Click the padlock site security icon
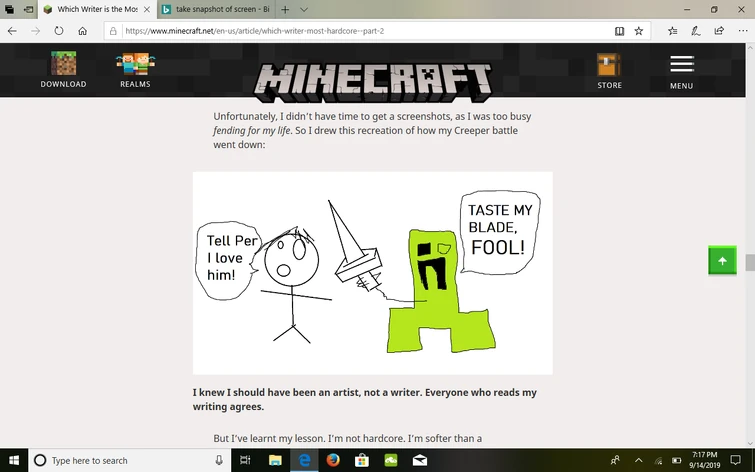Viewport: 755px width, 472px height. (113, 31)
